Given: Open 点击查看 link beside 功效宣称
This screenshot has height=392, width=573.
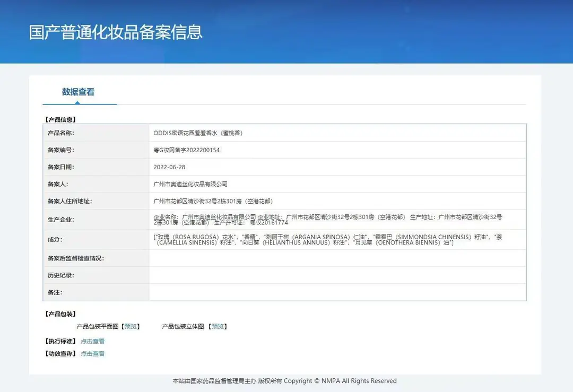Looking at the screenshot, I should 92,354.
